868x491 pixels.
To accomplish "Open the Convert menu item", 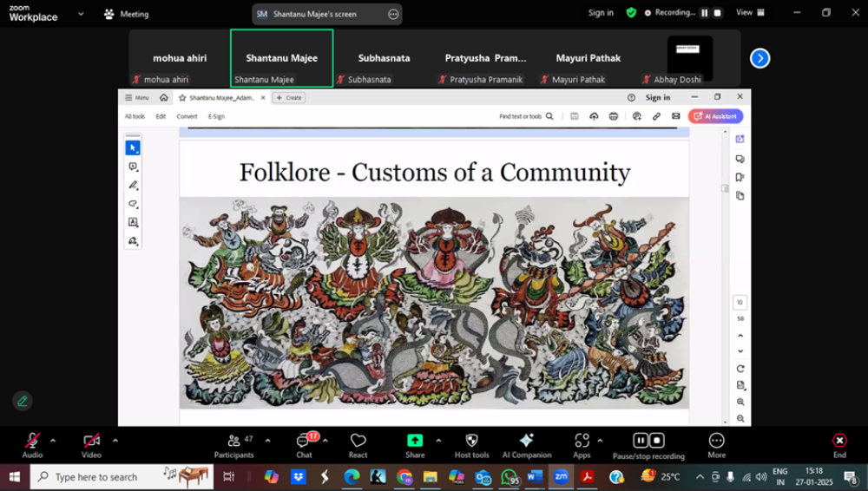I will [187, 116].
